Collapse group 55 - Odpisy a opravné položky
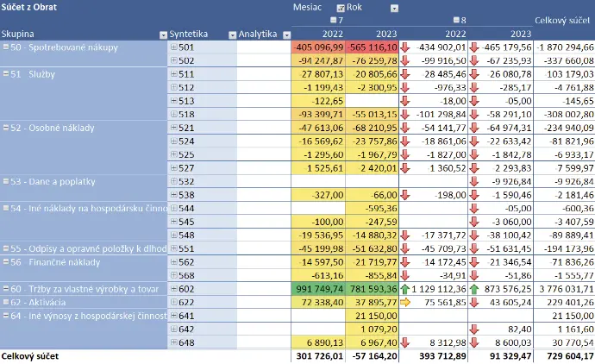This screenshot has width=595, height=364. (x=6, y=248)
